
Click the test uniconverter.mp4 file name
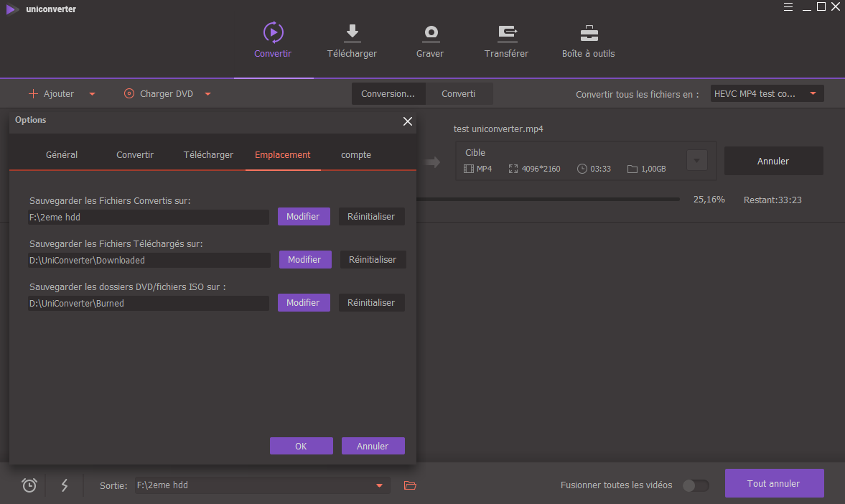coord(498,129)
